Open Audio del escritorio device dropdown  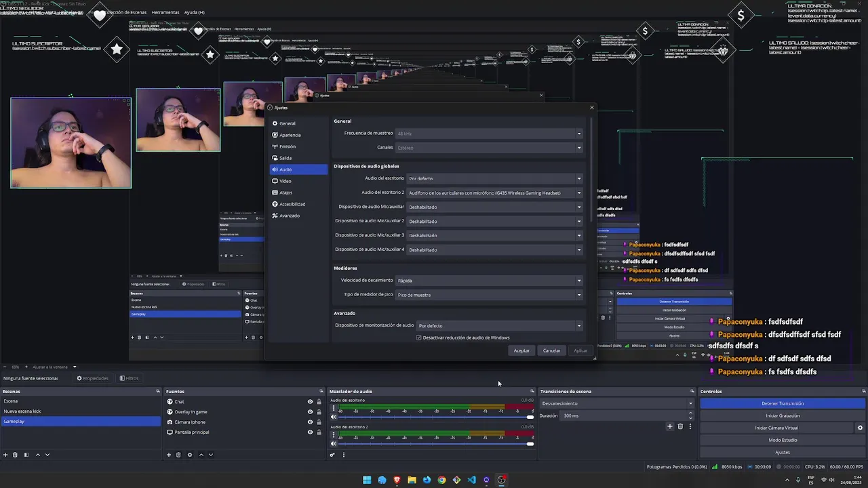coord(494,179)
